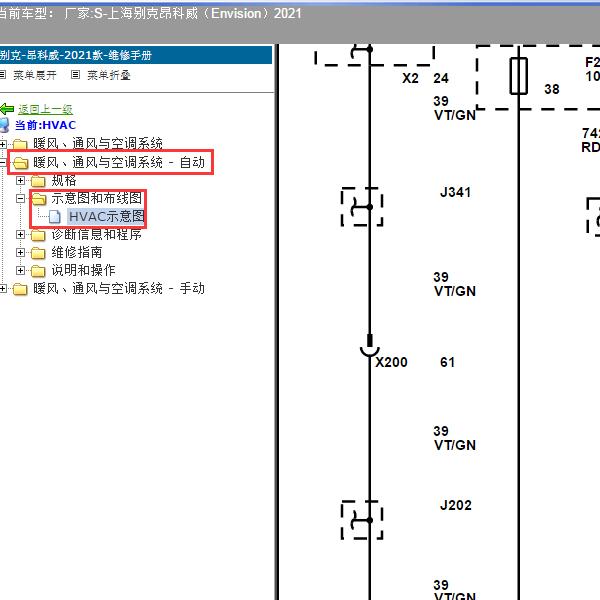
Task: Click the 菜单展开 list icon
Action: coord(3,75)
